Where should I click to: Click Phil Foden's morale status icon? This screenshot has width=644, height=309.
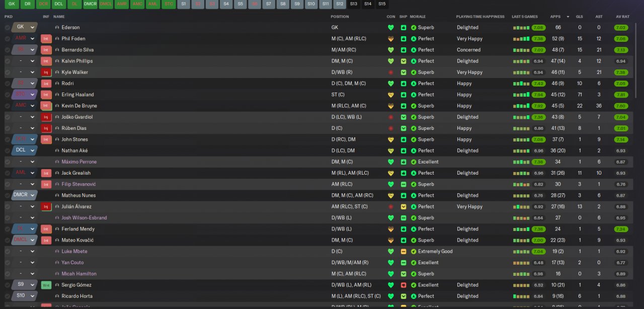414,39
